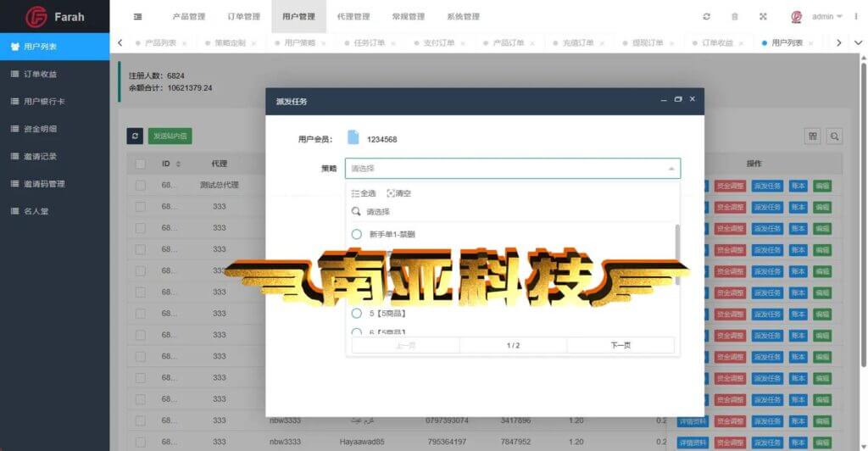Check the row checkbox for 测试总代理
Viewport: 868px width, 451px height.
[x=140, y=185]
